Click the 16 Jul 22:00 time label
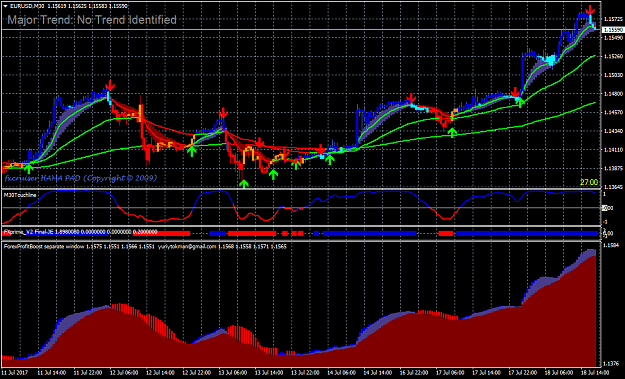The image size is (625, 379). 414,373
